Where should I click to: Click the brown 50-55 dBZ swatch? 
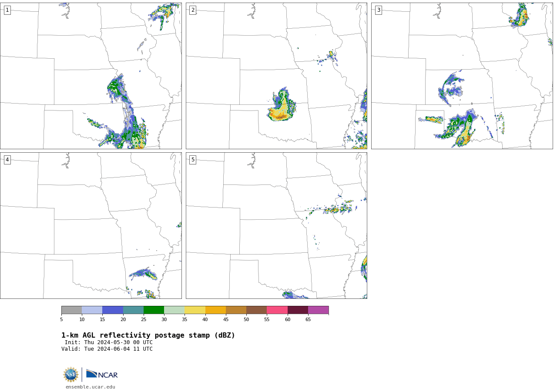[257, 310]
